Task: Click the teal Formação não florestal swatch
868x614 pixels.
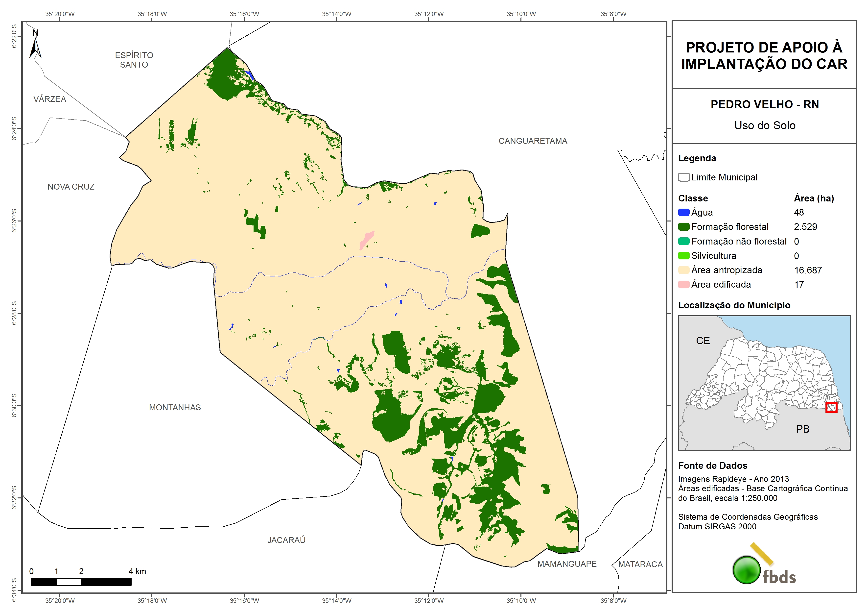Action: coord(683,241)
